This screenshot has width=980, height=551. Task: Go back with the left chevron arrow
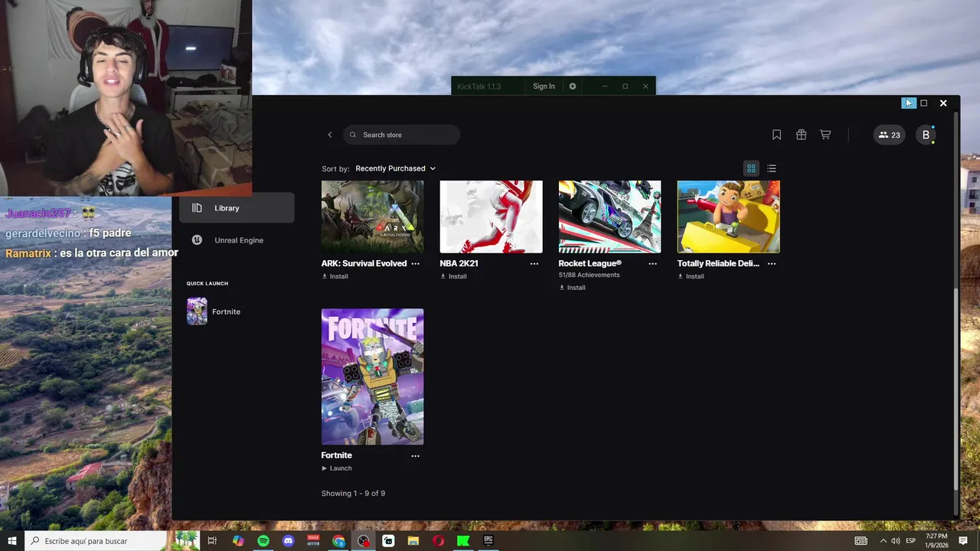pyautogui.click(x=330, y=135)
